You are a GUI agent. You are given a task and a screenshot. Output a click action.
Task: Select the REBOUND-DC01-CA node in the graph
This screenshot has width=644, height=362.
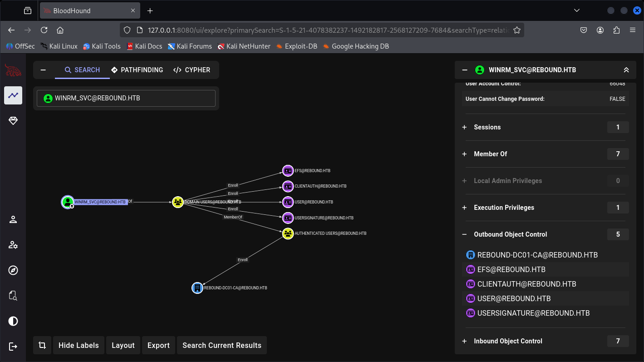(197, 288)
